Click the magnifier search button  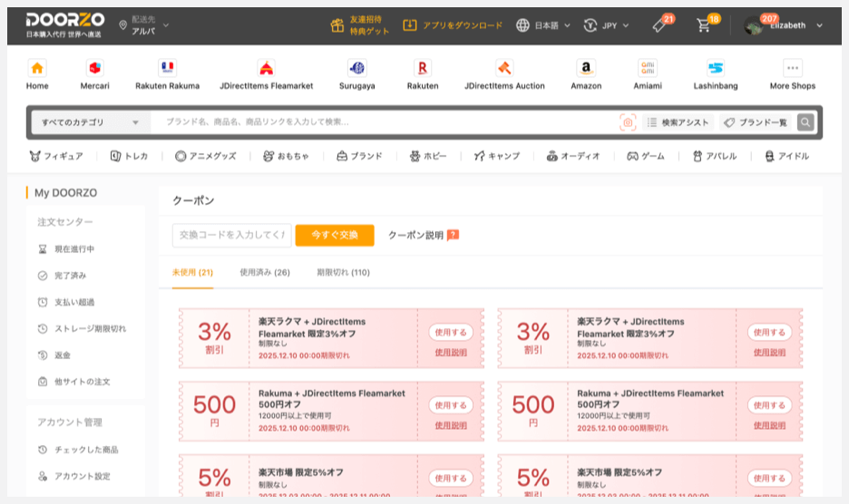click(805, 122)
